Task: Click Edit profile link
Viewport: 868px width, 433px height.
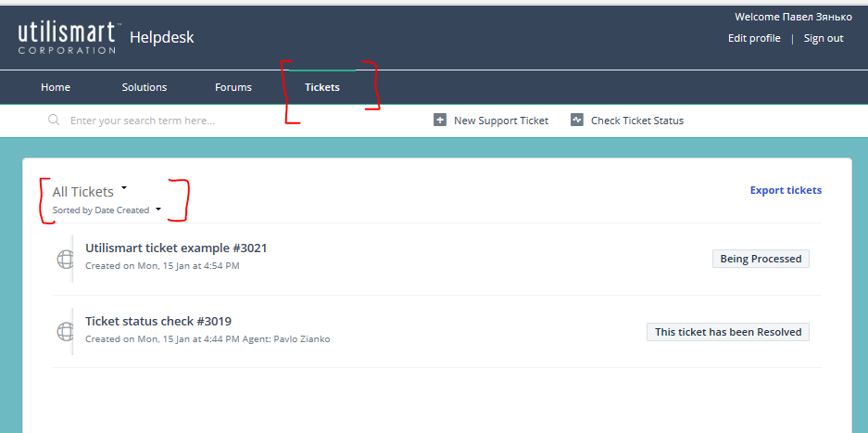Action: (x=754, y=38)
